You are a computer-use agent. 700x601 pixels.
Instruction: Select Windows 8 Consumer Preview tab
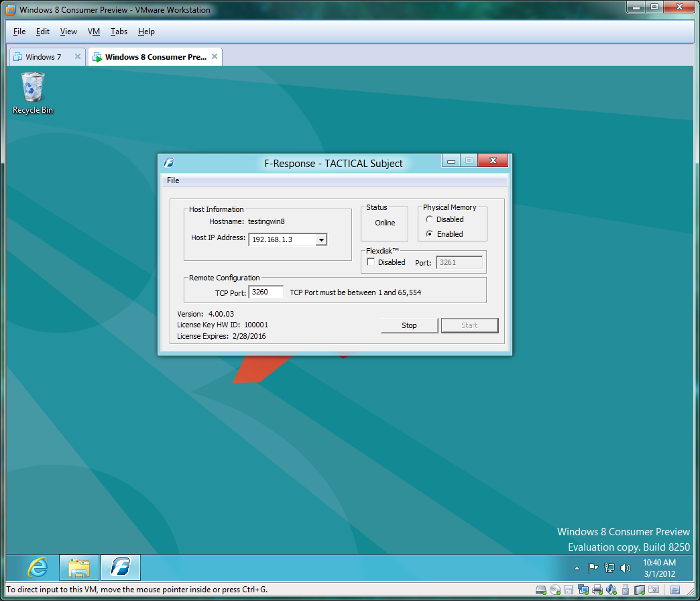(x=156, y=57)
